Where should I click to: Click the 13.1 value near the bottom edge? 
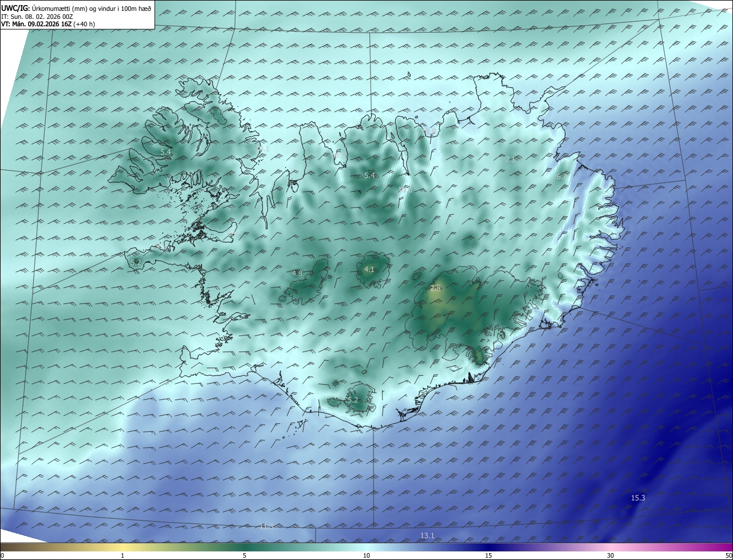[427, 536]
